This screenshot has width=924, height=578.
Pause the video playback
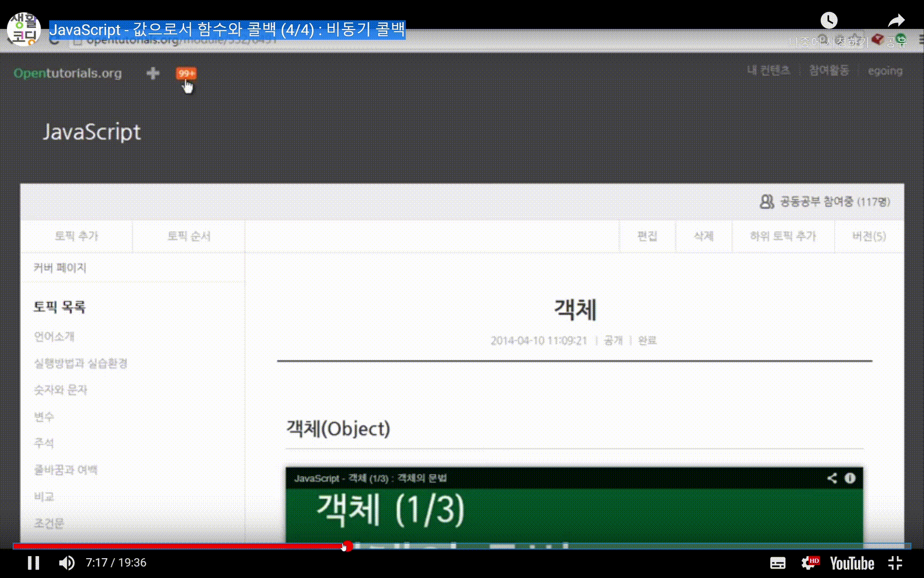click(x=33, y=563)
